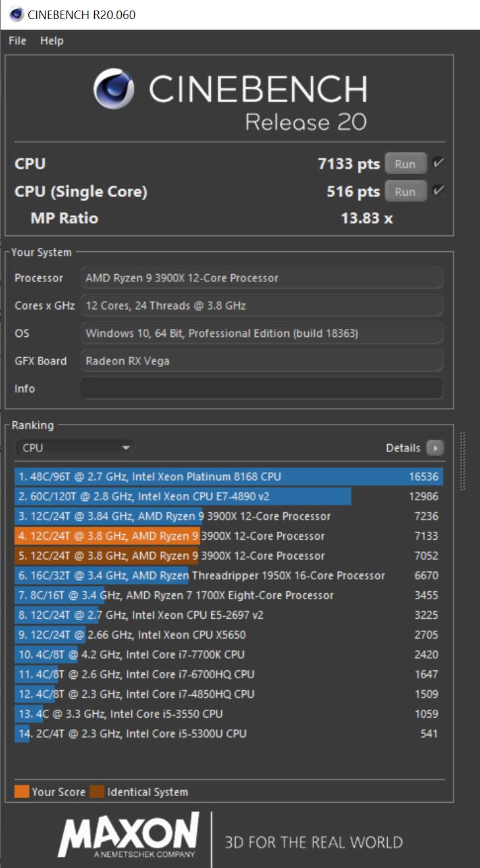Image resolution: width=480 pixels, height=868 pixels.
Task: Click the MP Ratio value 13.83 x
Action: [367, 218]
